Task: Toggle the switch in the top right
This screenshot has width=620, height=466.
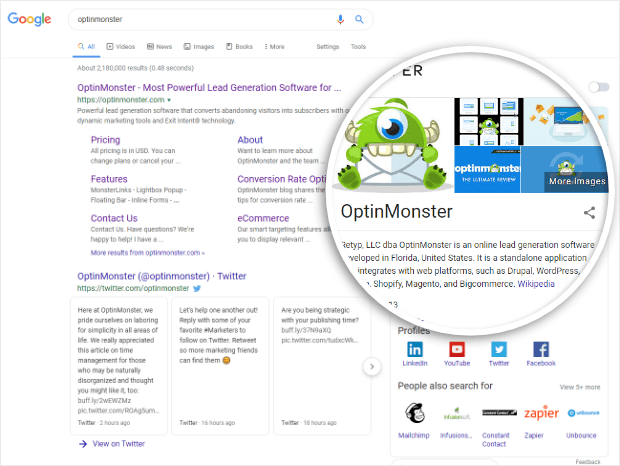Action: pos(599,87)
